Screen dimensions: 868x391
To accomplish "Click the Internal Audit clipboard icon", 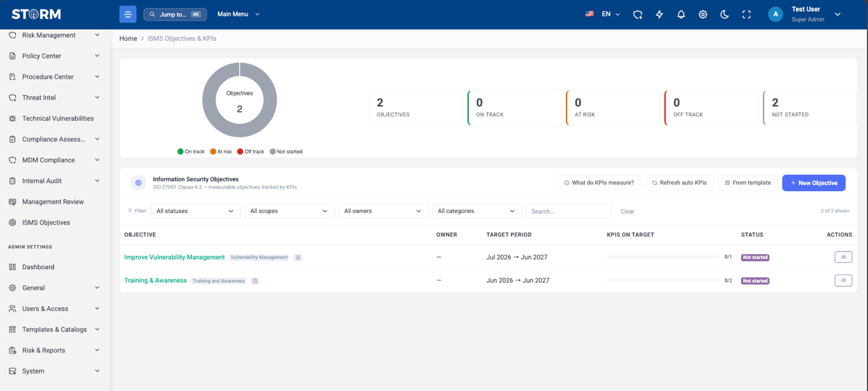I will 13,181.
